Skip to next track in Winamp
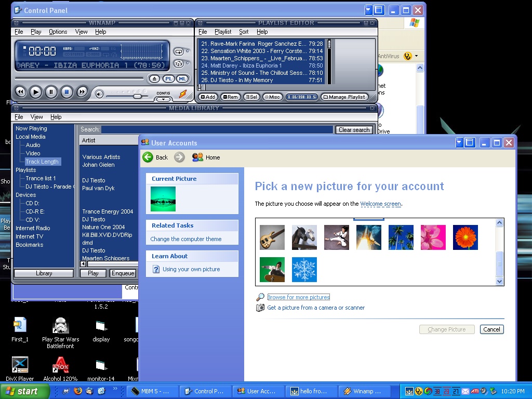Screen dimensions: 532x399 82,92
